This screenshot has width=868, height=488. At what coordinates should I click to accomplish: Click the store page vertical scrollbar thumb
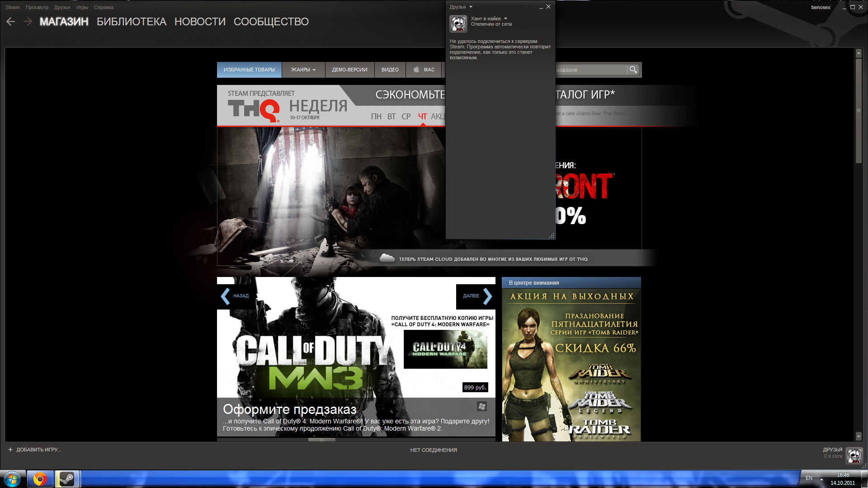coord(859,111)
